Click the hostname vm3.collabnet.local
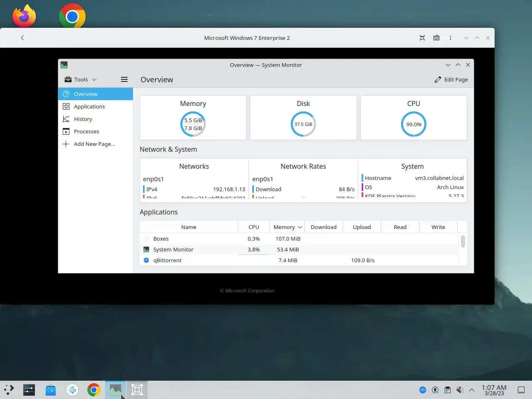Viewport: 532px width, 399px height. (439, 178)
